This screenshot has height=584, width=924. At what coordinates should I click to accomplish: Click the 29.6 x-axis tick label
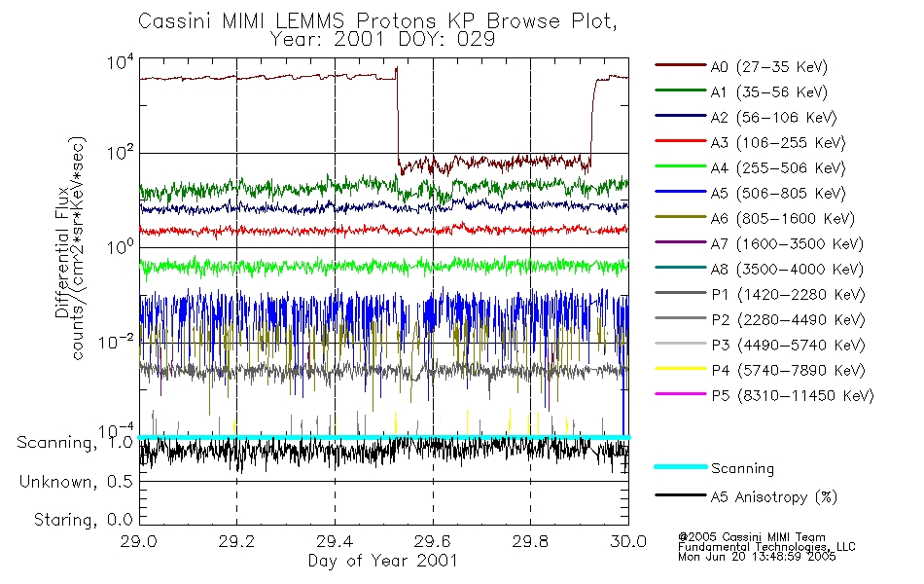[433, 541]
